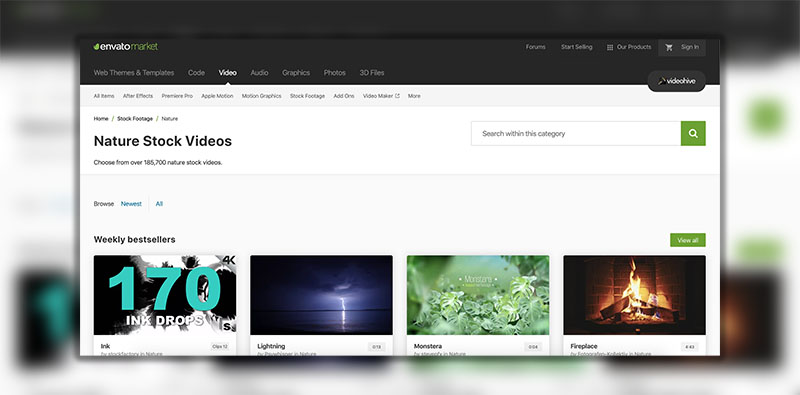The image size is (800, 395).
Task: Open Apple Motion subcategory
Action: tap(217, 96)
